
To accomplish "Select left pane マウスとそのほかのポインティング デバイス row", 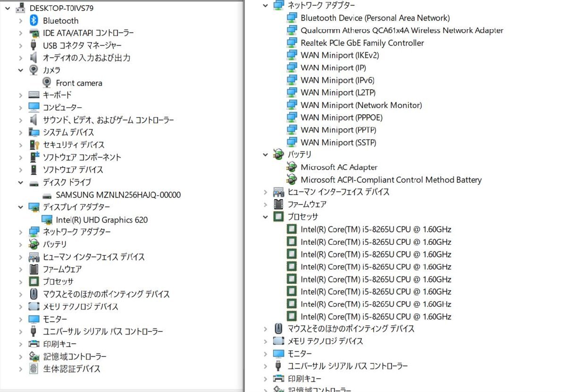I will click(x=106, y=294).
